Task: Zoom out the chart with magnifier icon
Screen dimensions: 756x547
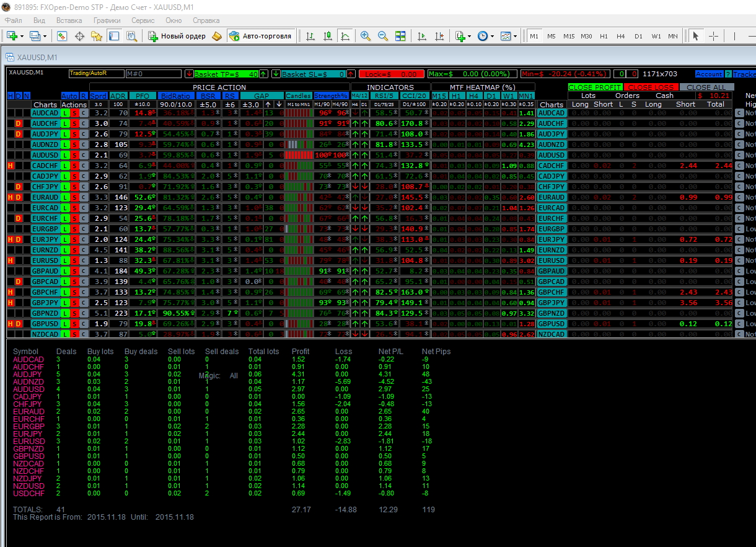Action: pos(383,36)
